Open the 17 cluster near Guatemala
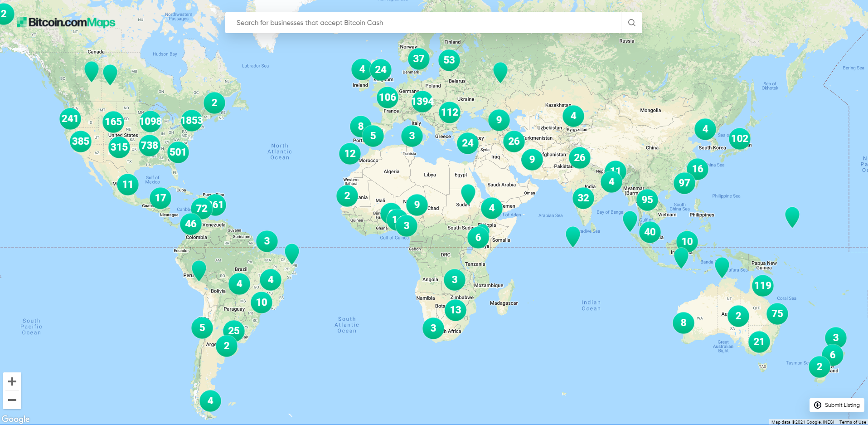 tap(160, 198)
